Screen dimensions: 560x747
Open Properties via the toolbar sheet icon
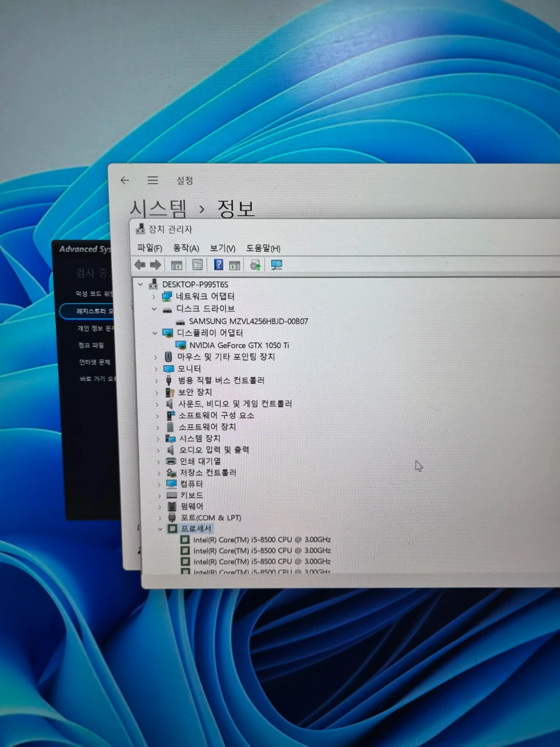pos(198,265)
